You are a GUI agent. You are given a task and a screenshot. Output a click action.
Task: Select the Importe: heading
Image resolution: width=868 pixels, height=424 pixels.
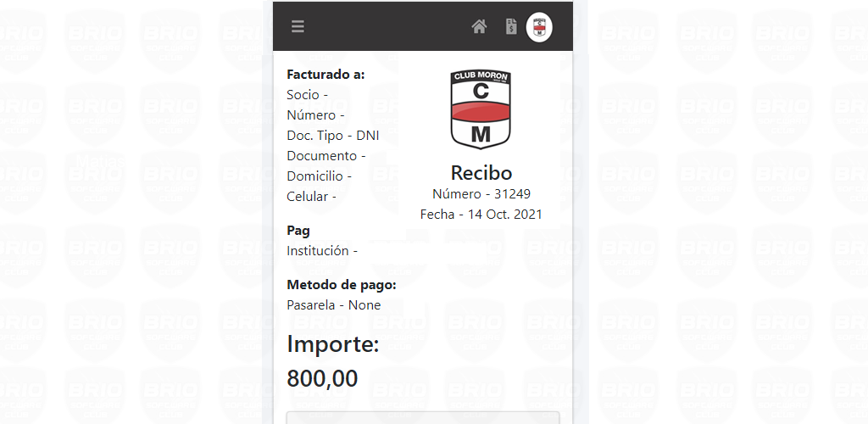click(x=332, y=345)
